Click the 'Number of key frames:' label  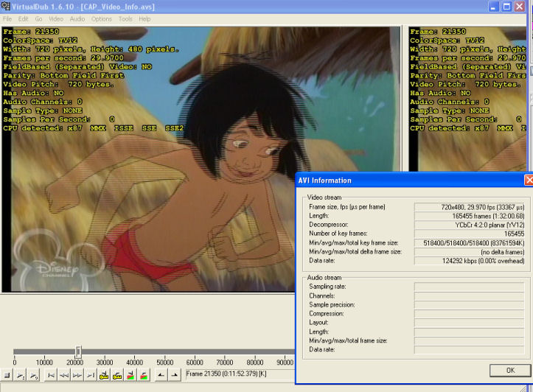tap(338, 234)
